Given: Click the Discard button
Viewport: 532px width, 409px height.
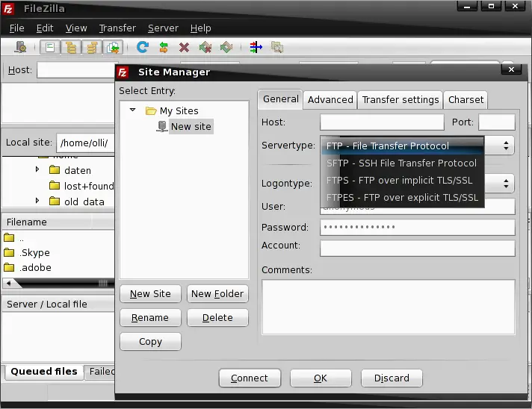Looking at the screenshot, I should coord(392,378).
